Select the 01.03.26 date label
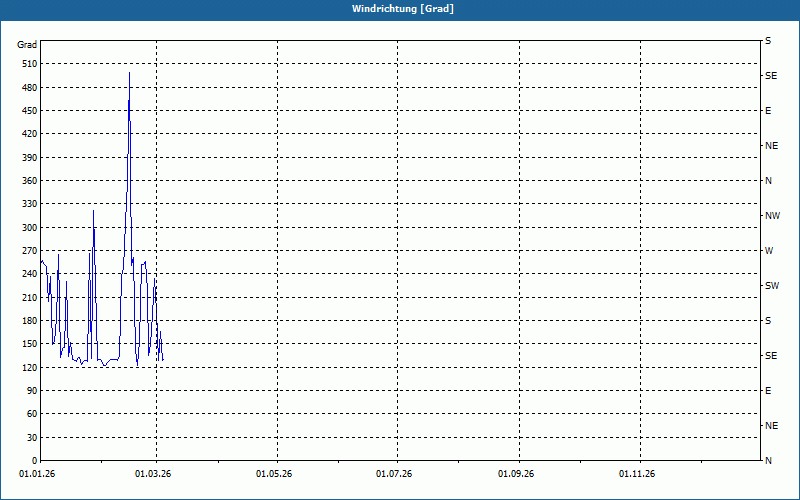 pyautogui.click(x=154, y=473)
